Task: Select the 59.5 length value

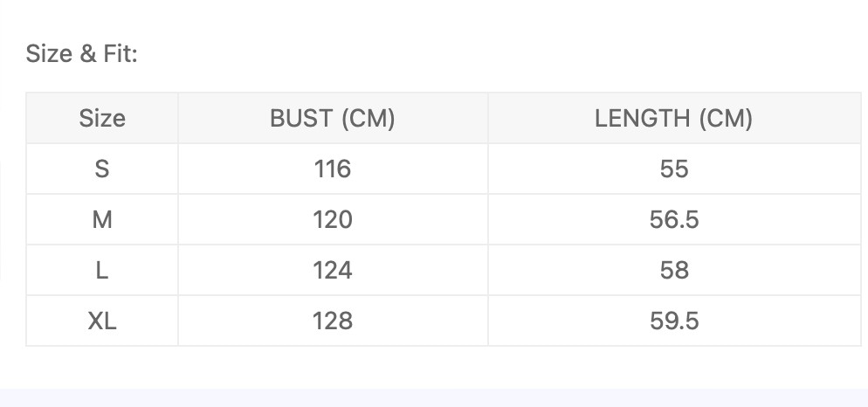Action: tap(674, 321)
